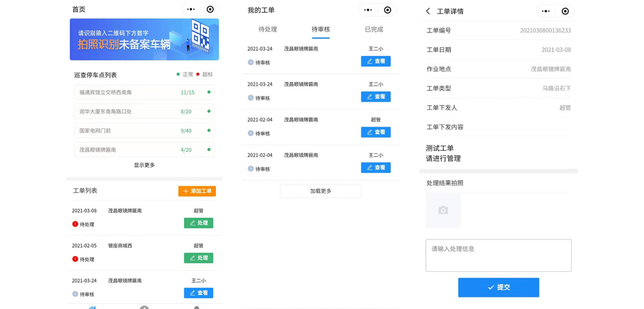Tap the circle close icon on 我的工单 screen
Viewport: 644px width, 309px height.
(x=388, y=10)
